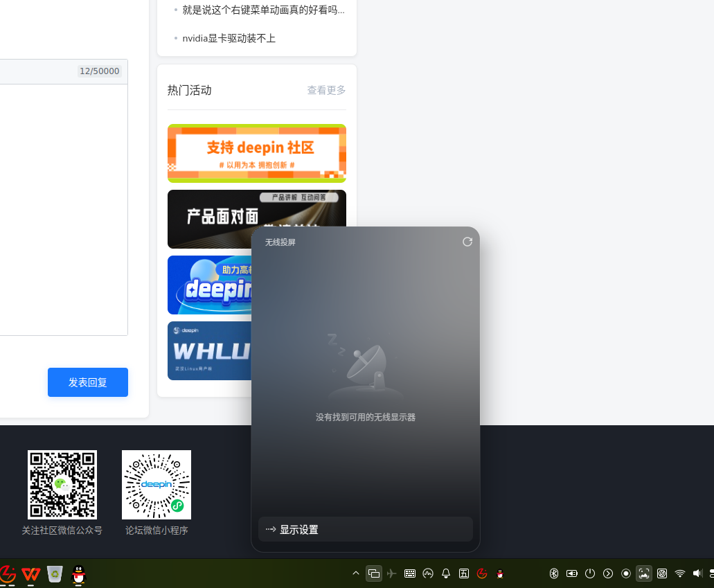714x588 pixels.
Task: Click the wireless casting tray icon
Action: 374,573
